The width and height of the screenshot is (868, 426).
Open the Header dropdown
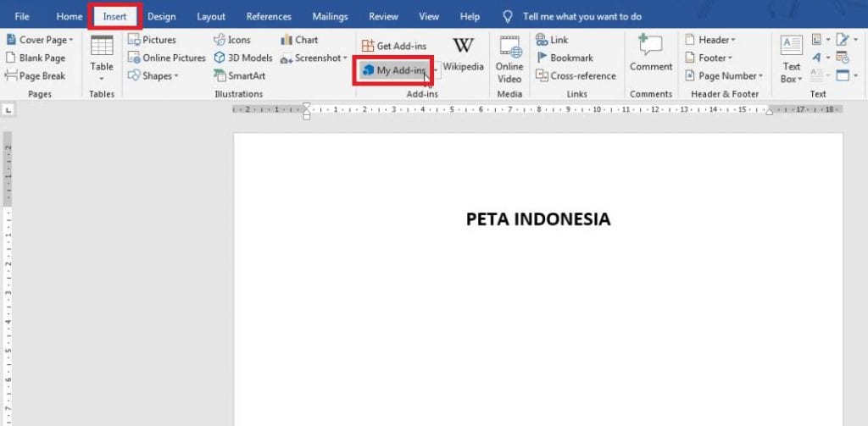point(710,40)
